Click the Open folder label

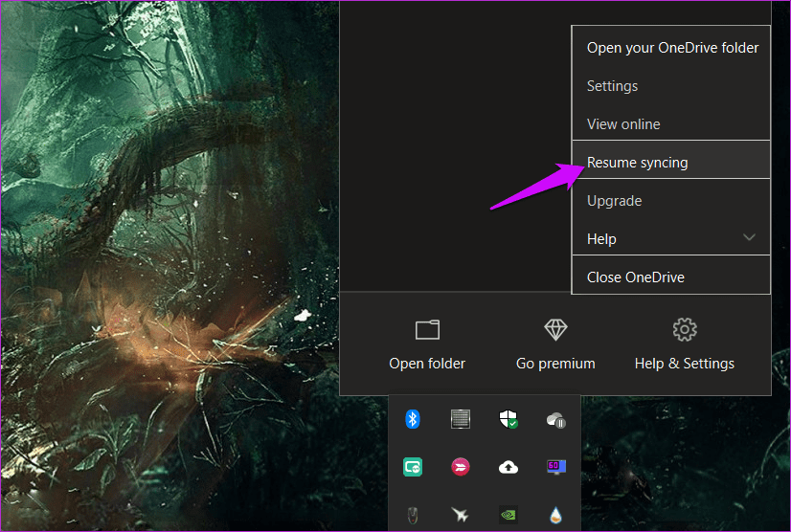coord(427,364)
